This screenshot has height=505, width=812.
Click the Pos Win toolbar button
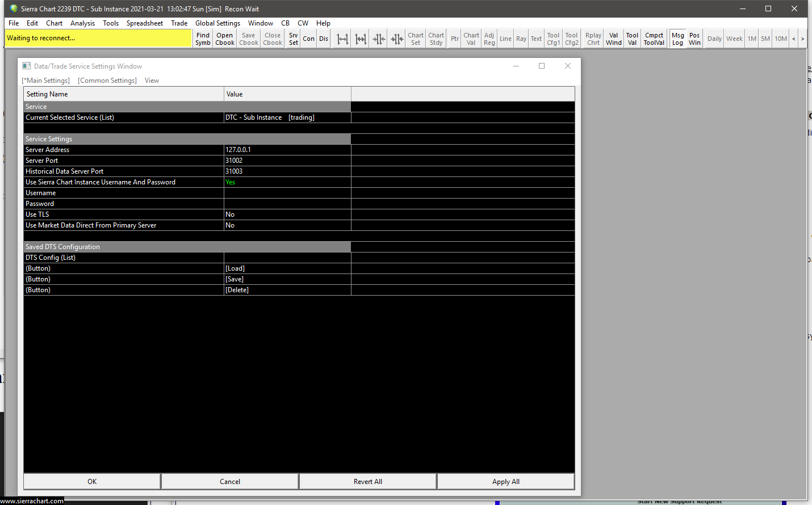[694, 39]
